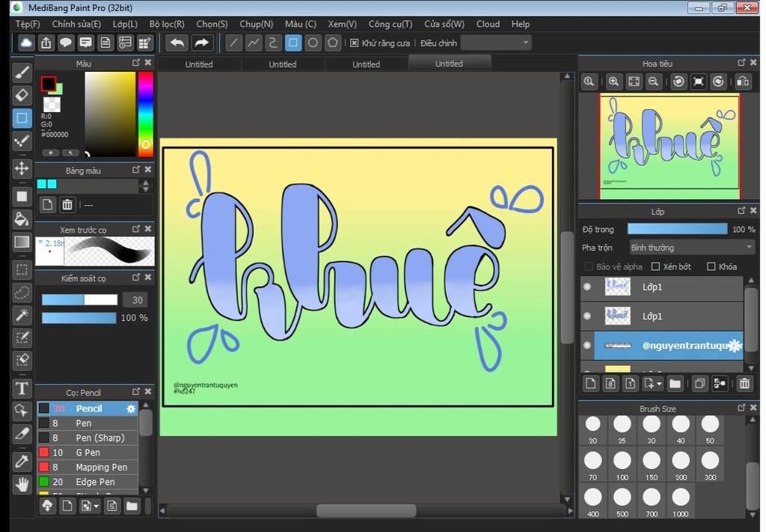Choose the straight line shape mode
The image size is (766, 532).
click(x=233, y=43)
